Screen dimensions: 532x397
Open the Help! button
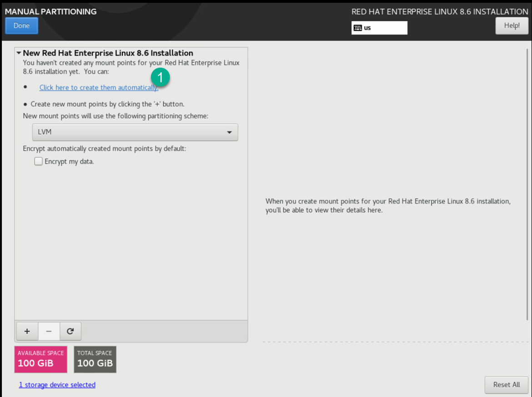point(512,26)
